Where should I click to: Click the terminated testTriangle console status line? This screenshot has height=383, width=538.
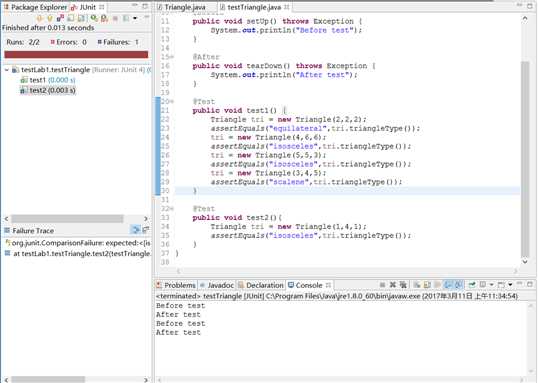point(337,296)
